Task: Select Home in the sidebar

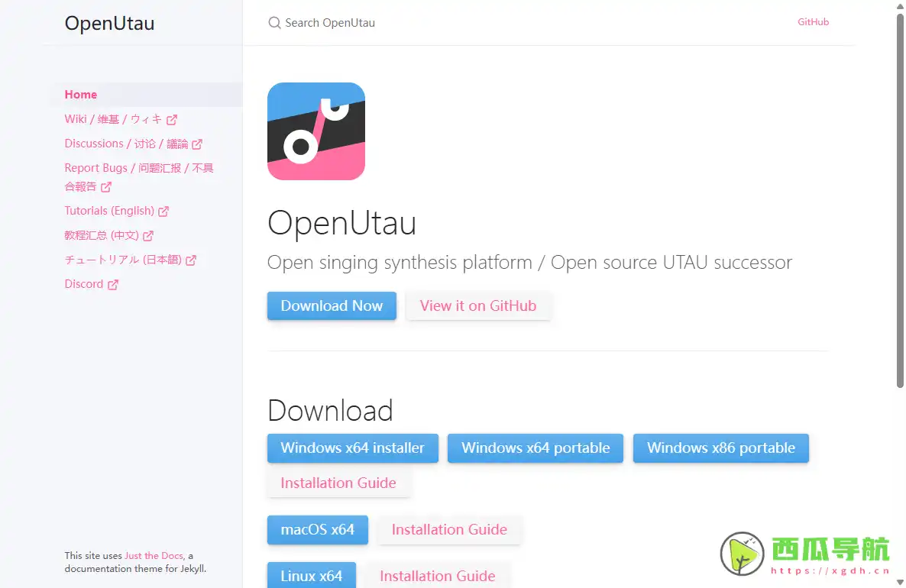Action: (81, 94)
